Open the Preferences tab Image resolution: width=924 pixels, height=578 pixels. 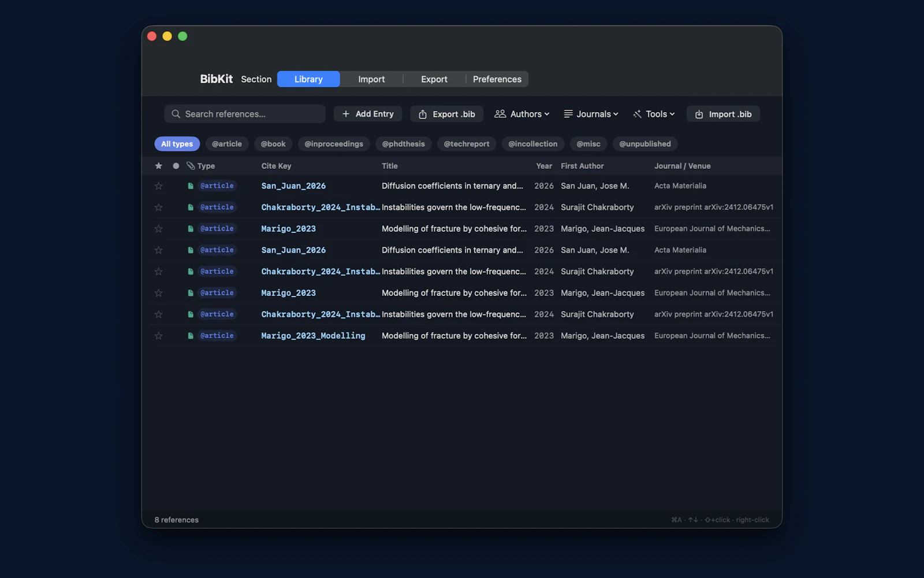tap(497, 79)
